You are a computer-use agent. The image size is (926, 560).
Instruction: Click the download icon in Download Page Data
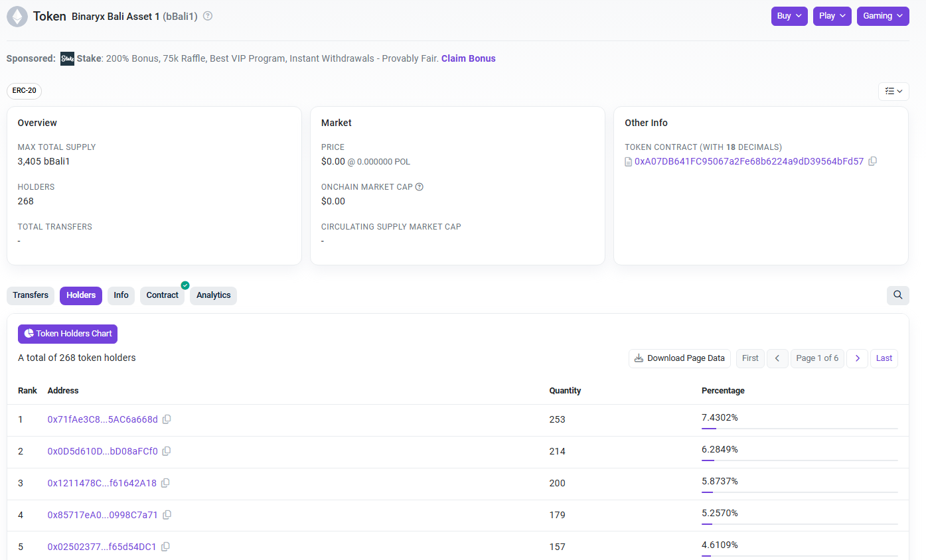coord(639,358)
